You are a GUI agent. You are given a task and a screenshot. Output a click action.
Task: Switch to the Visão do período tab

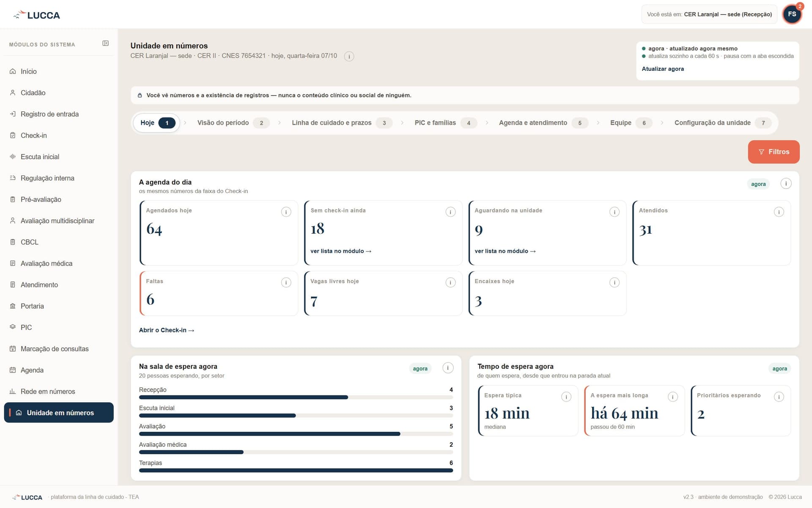[x=233, y=123]
